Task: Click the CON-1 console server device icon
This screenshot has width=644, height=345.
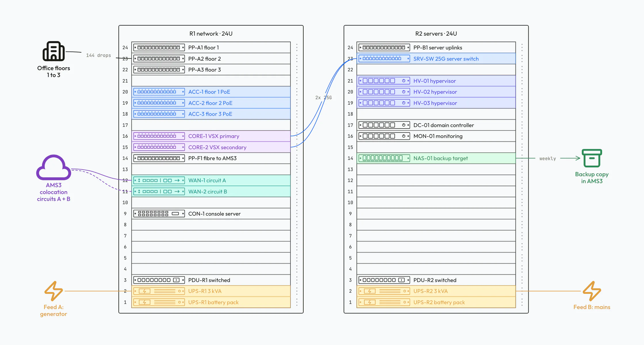Action: (x=159, y=214)
